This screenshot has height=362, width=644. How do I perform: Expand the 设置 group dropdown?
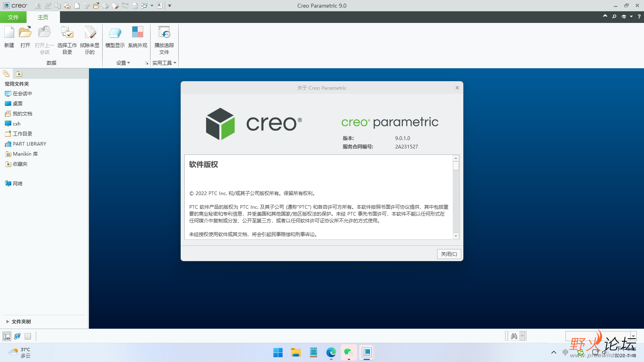(x=123, y=63)
